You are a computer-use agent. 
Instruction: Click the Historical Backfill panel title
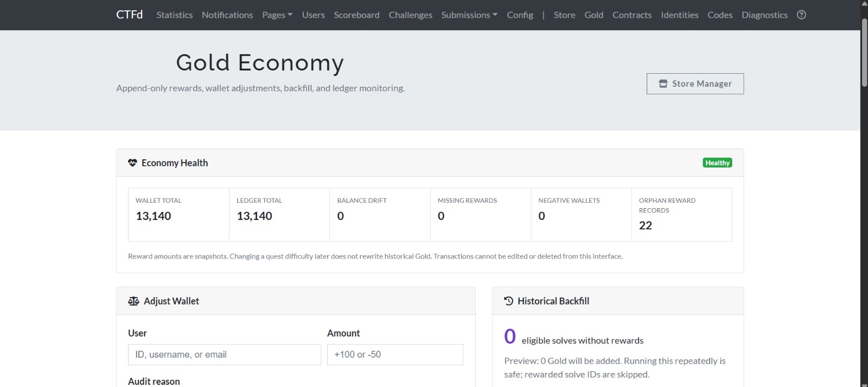(553, 301)
